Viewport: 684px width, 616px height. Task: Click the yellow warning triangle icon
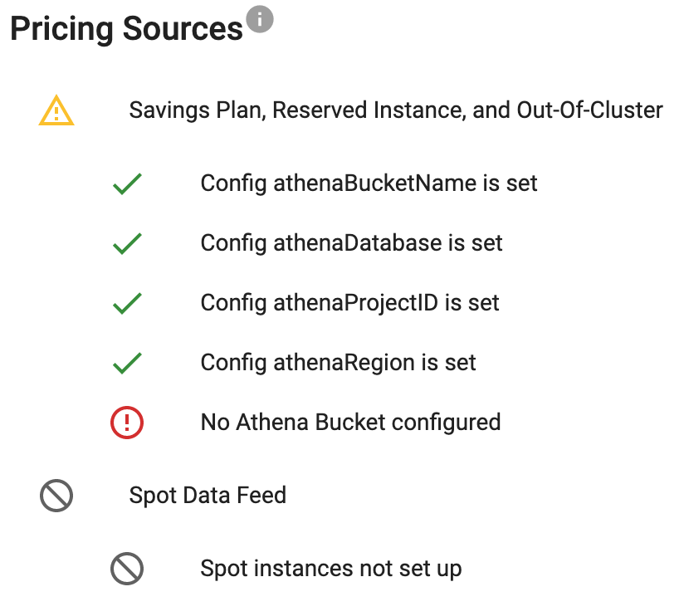(x=56, y=110)
